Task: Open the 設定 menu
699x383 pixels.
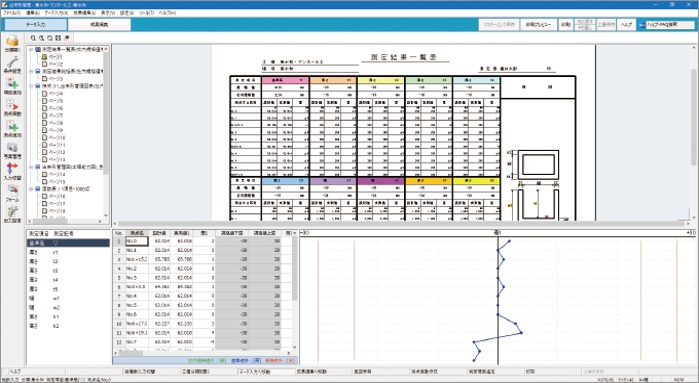Action: (127, 13)
